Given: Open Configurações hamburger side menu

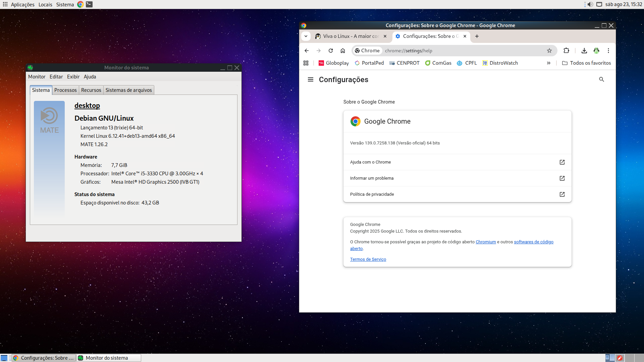Looking at the screenshot, I should coord(311,79).
